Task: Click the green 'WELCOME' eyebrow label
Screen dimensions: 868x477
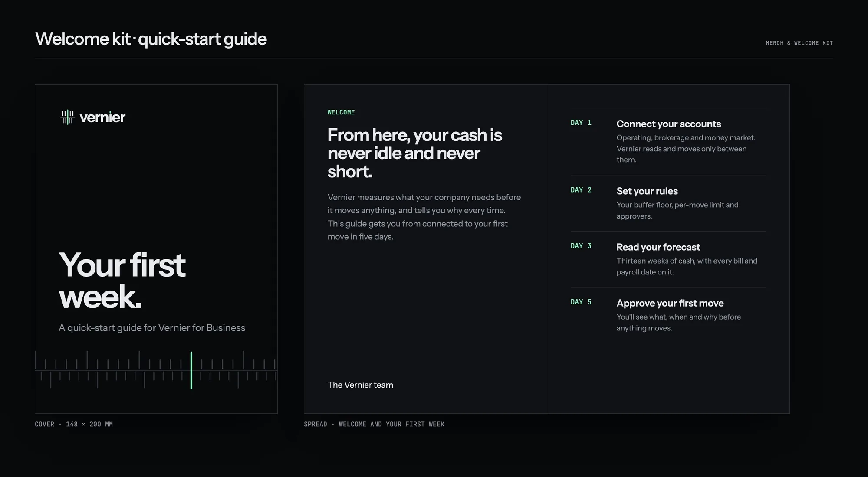Action: (x=341, y=112)
